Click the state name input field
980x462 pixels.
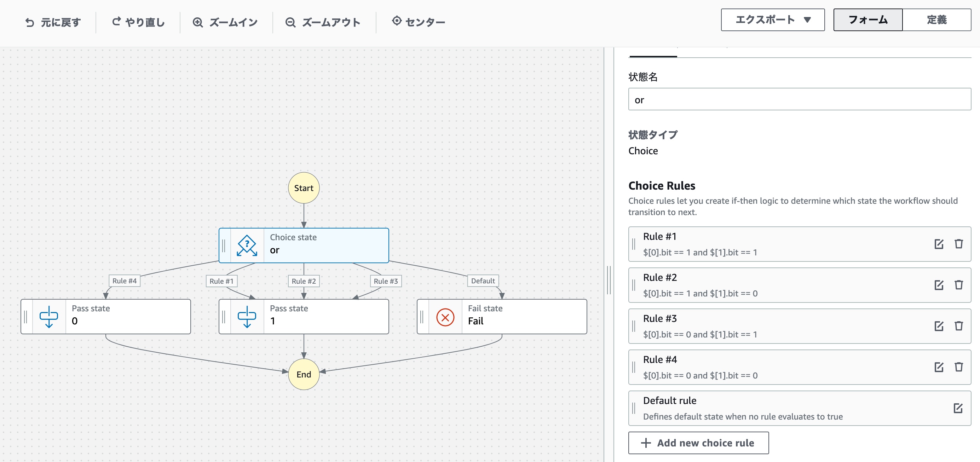(x=799, y=100)
